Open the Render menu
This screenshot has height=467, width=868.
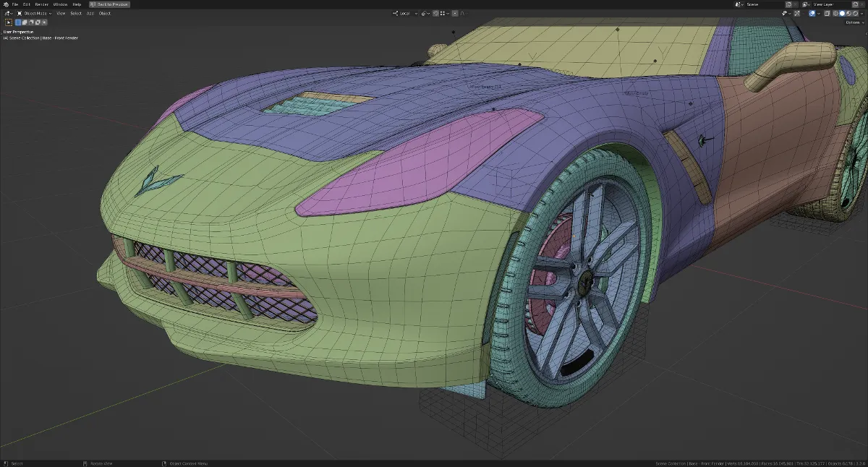pyautogui.click(x=41, y=4)
